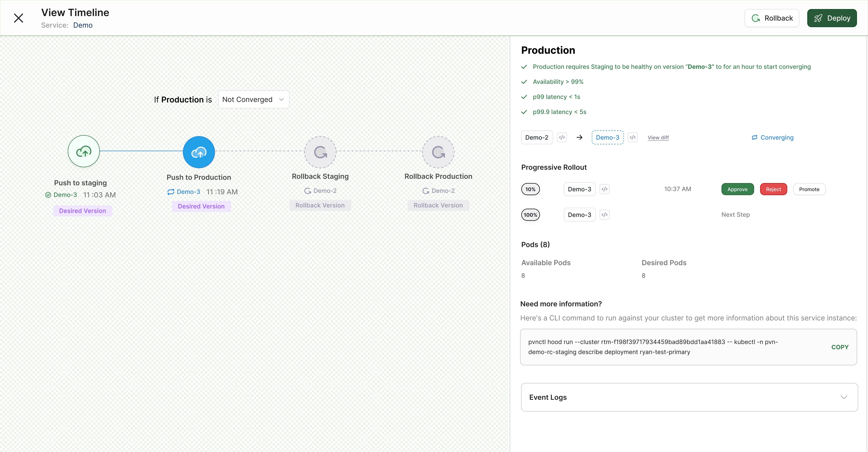
Task: Reject the 10% rollout step
Action: click(773, 189)
